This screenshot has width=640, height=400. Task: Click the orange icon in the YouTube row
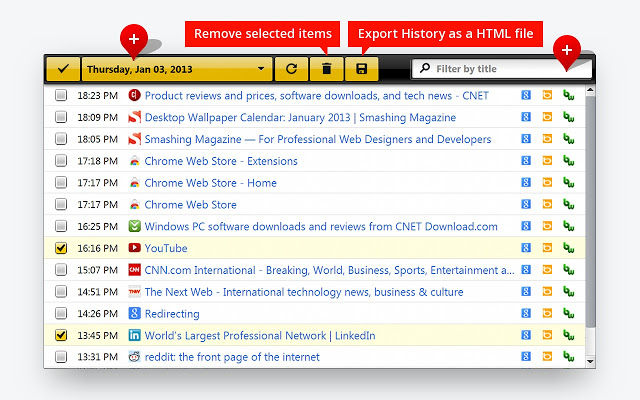[547, 248]
